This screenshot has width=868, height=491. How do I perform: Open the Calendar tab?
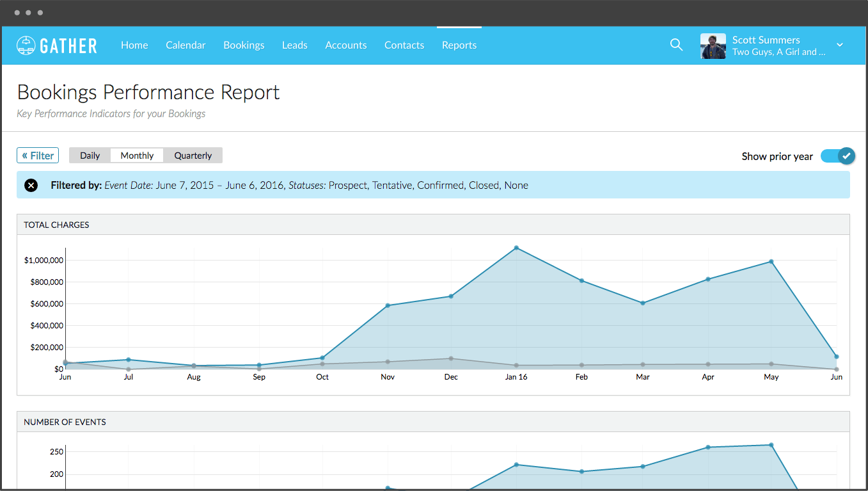185,45
